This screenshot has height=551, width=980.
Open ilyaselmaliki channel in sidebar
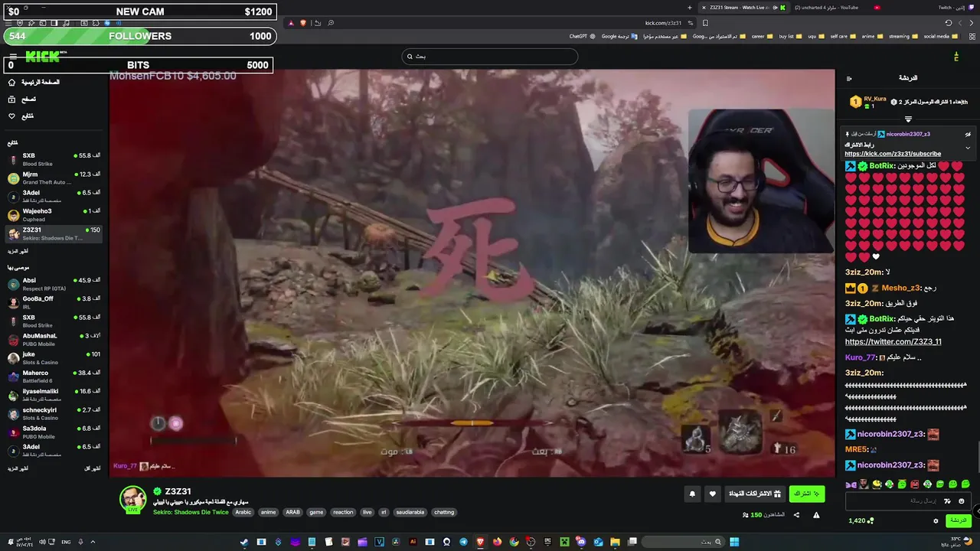click(54, 395)
